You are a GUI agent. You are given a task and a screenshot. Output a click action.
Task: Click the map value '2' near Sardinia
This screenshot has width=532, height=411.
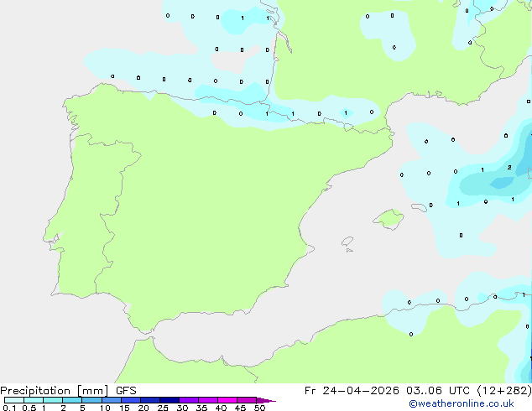pyautogui.click(x=509, y=167)
